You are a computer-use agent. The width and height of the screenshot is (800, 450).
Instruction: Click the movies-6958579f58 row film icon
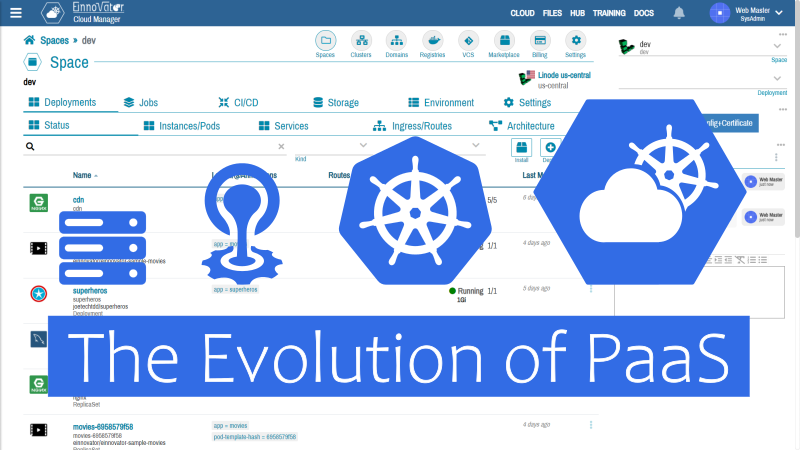38,430
